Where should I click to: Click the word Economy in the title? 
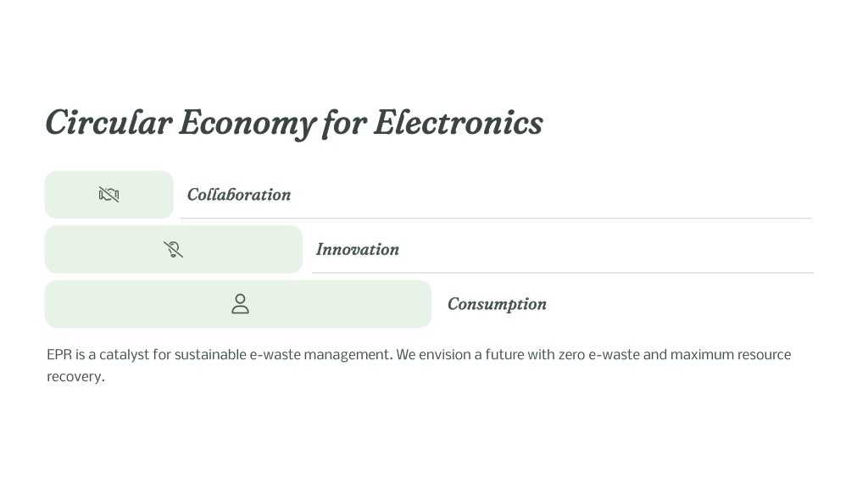click(x=248, y=123)
